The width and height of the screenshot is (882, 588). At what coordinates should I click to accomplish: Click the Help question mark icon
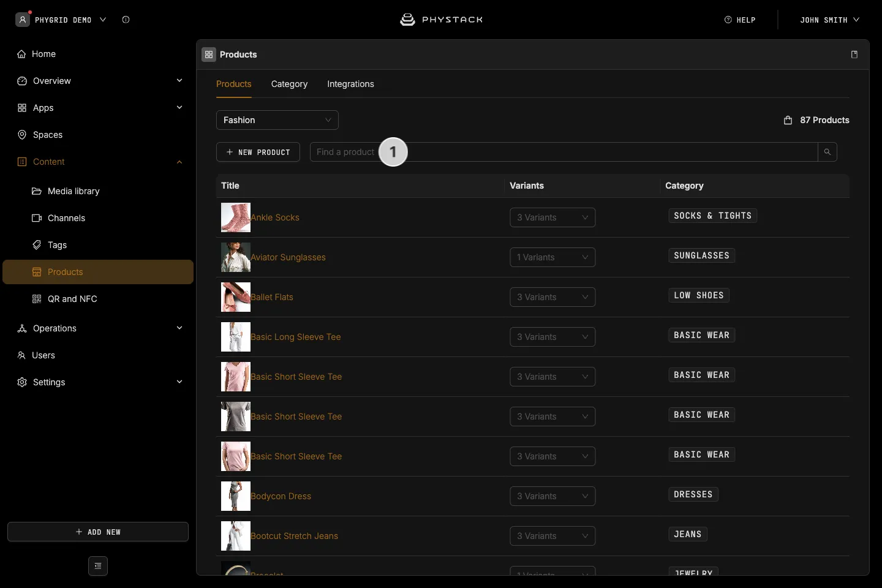click(x=728, y=20)
